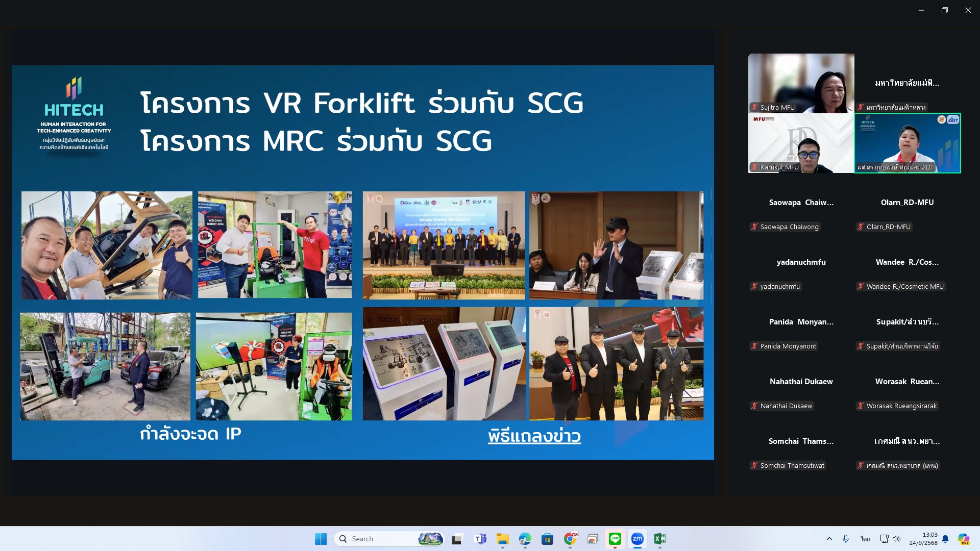Open the Excel taskbar icon
This screenshot has width=980, height=551.
[659, 539]
